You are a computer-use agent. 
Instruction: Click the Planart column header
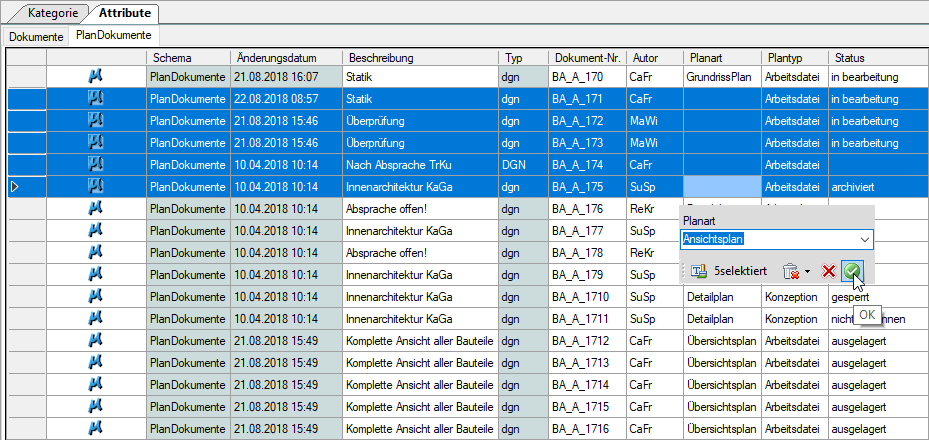(x=722, y=57)
